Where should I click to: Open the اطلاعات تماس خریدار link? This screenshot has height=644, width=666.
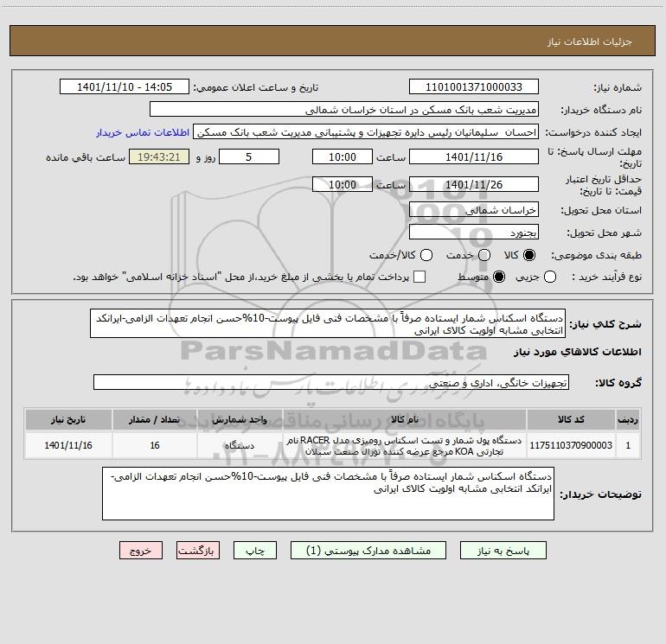coord(143,132)
